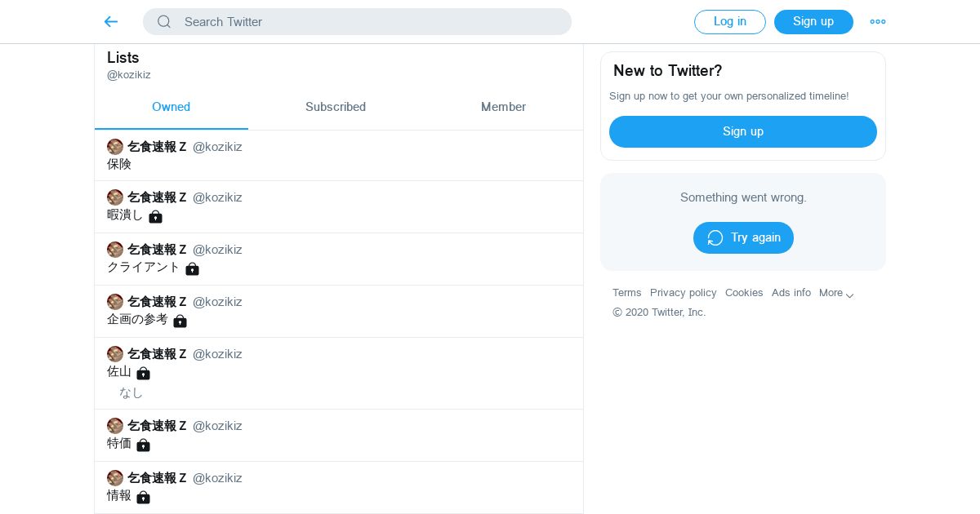
Task: Click the back arrow icon
Action: pyautogui.click(x=111, y=22)
